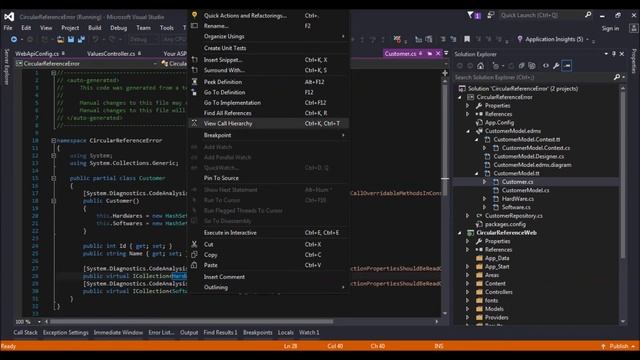
Task: Collapse the CustomerModel.Context.tt node
Action: coord(476,140)
